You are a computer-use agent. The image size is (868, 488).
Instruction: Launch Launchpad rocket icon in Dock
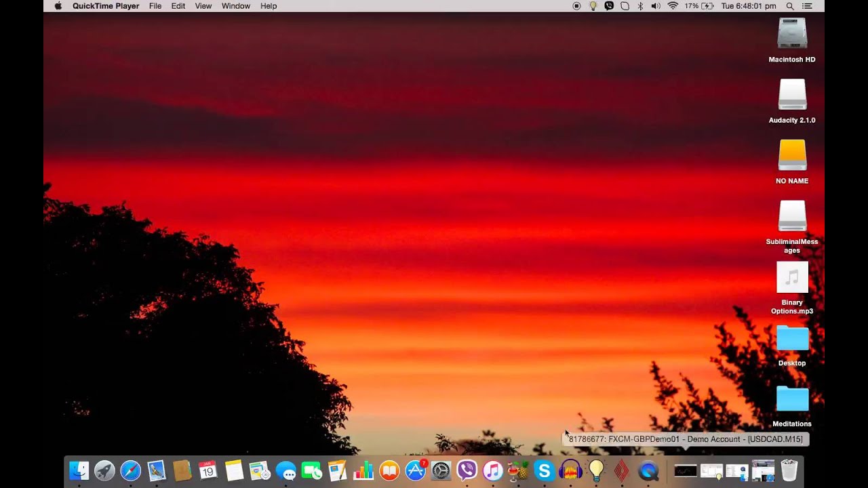click(104, 470)
